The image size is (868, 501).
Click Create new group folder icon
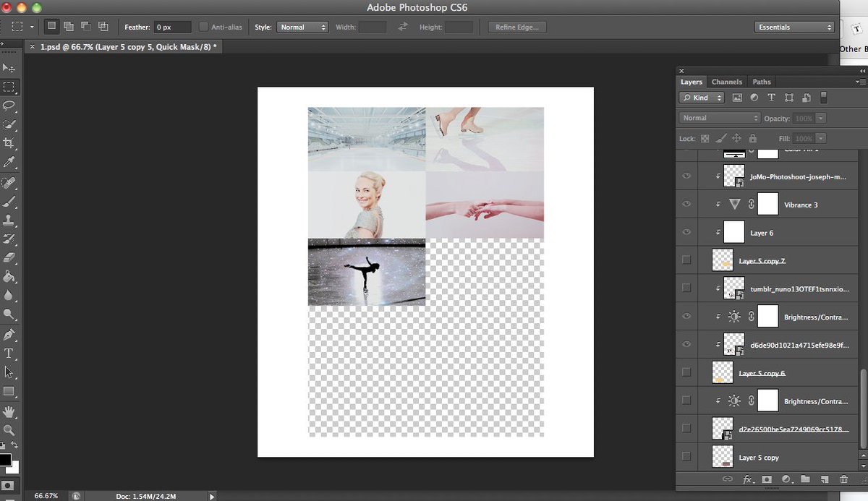pyautogui.click(x=805, y=479)
